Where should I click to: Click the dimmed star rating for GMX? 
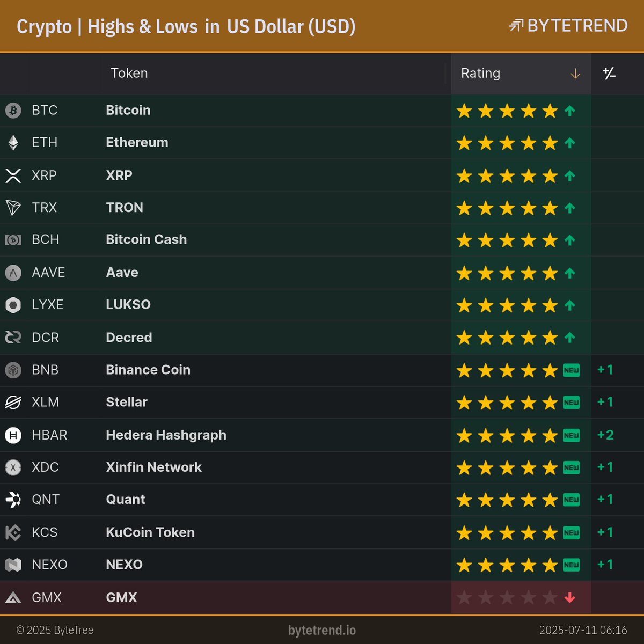pyautogui.click(x=507, y=597)
